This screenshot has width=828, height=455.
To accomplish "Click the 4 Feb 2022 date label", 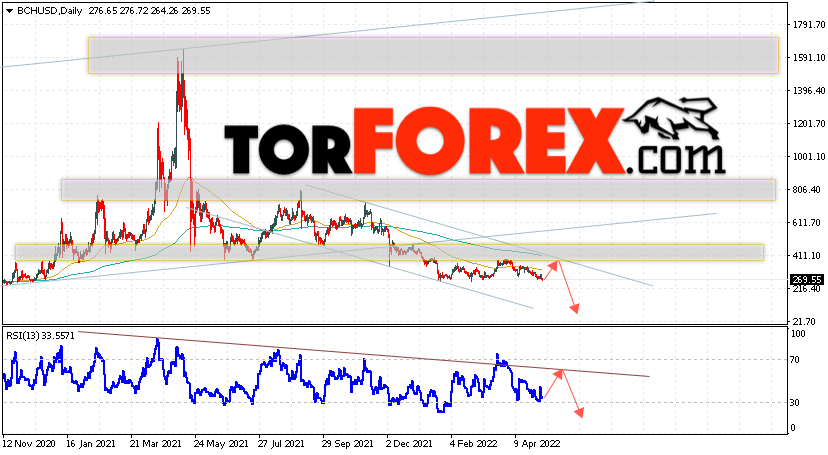I will [x=474, y=444].
